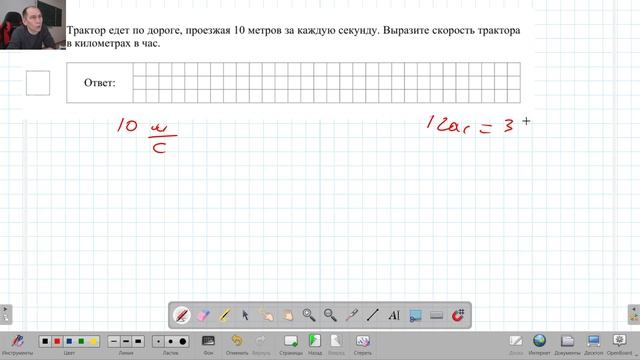Screen dimensions: 640x360
Task: Click the empty square score box
Action: pyautogui.click(x=38, y=83)
